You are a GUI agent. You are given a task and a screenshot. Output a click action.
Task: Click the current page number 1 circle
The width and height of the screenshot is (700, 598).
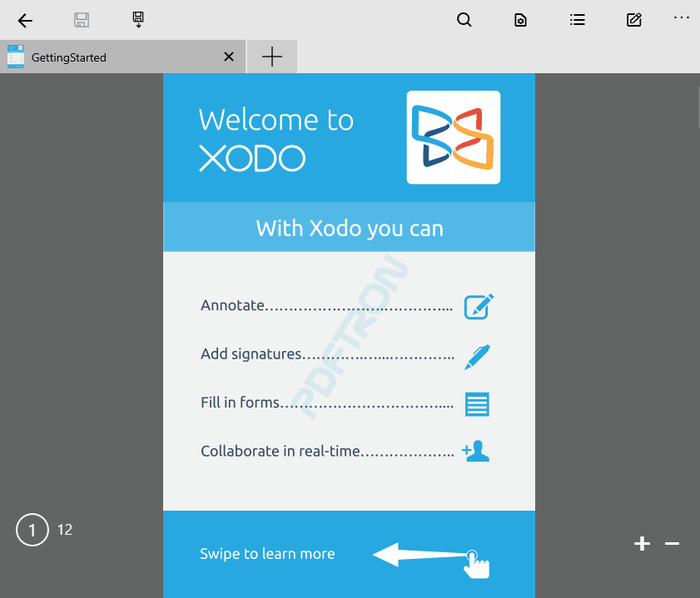point(32,530)
